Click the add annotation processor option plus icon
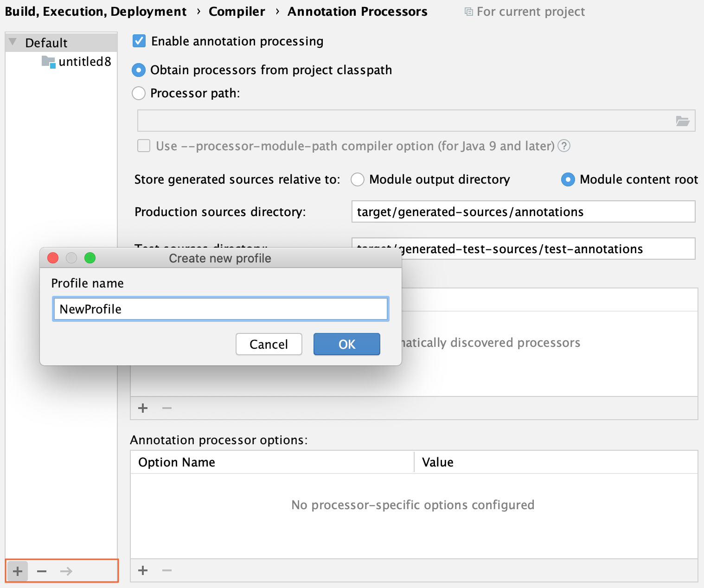The width and height of the screenshot is (704, 588). [x=142, y=571]
